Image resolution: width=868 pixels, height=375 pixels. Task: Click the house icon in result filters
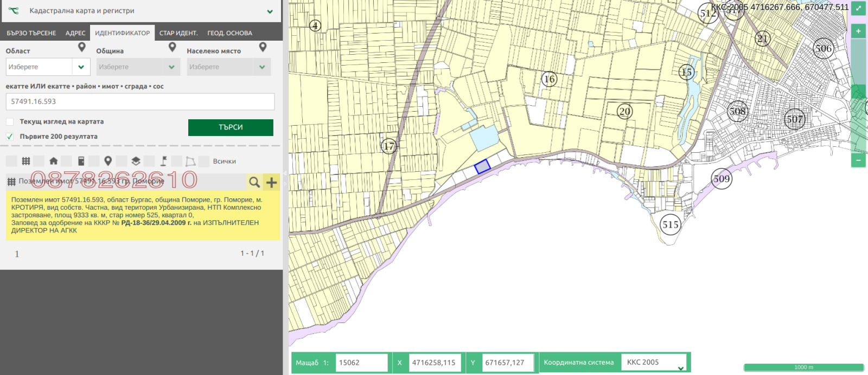coord(53,161)
